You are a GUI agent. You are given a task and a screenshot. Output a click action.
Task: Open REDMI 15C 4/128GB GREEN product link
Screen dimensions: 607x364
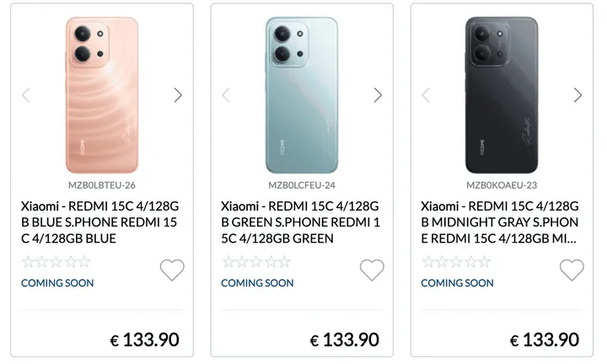click(300, 222)
